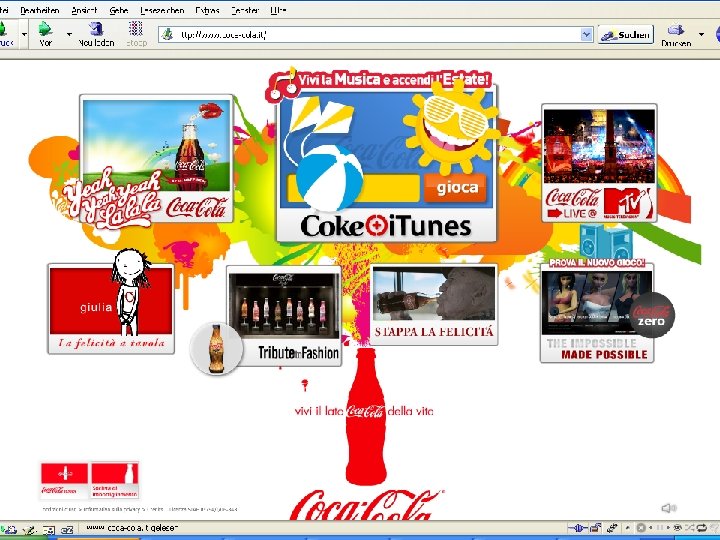The image size is (720, 540).
Task: Click the page icon in the address bar
Action: pos(168,34)
